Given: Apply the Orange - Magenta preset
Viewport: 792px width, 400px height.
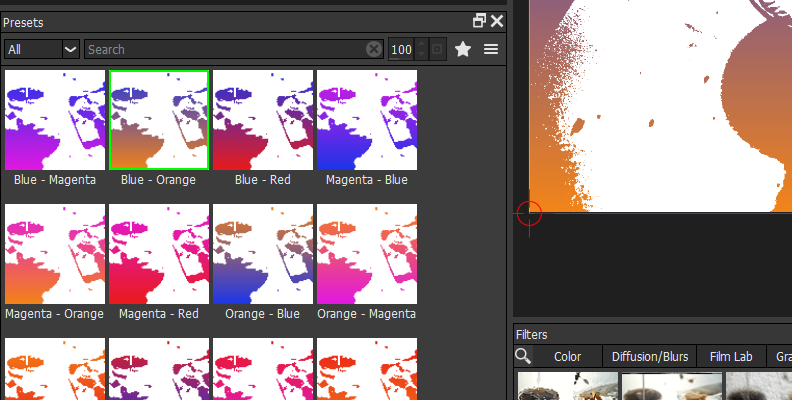Looking at the screenshot, I should [x=367, y=254].
